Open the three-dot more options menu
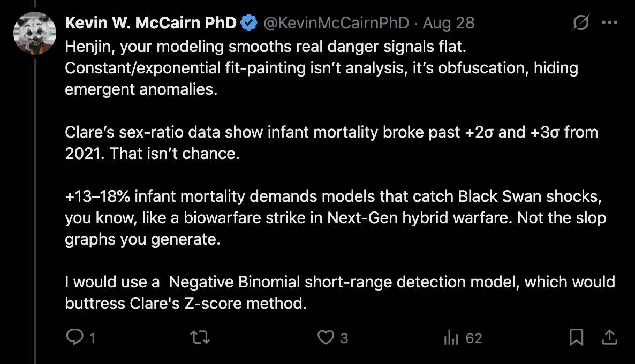The width and height of the screenshot is (635, 364). [x=610, y=23]
